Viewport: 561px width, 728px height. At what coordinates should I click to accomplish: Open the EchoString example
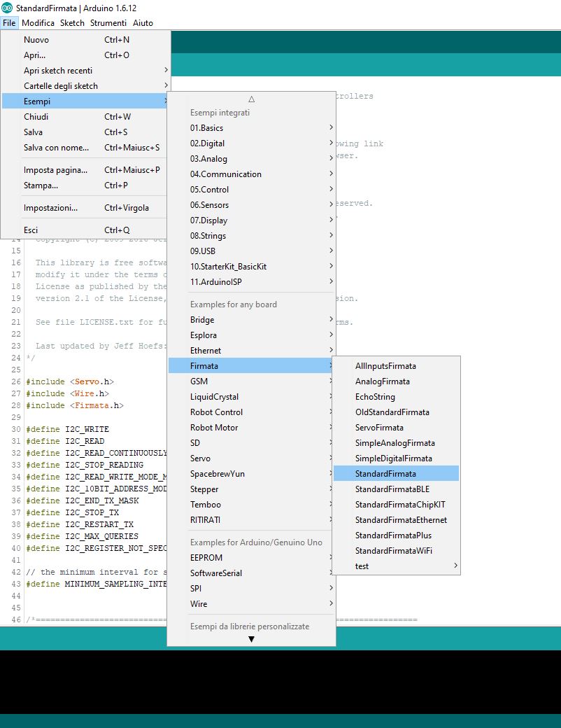(x=397, y=396)
